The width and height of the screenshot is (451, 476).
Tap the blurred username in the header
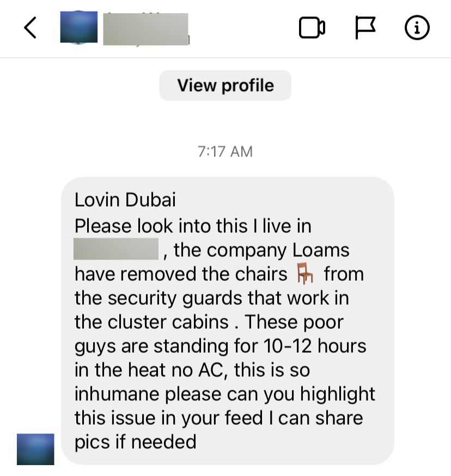pyautogui.click(x=146, y=29)
